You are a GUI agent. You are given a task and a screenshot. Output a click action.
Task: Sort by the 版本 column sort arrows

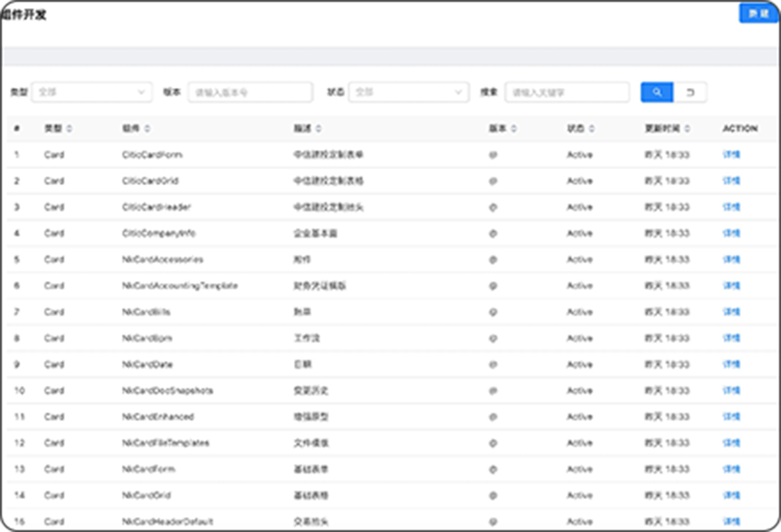click(512, 129)
